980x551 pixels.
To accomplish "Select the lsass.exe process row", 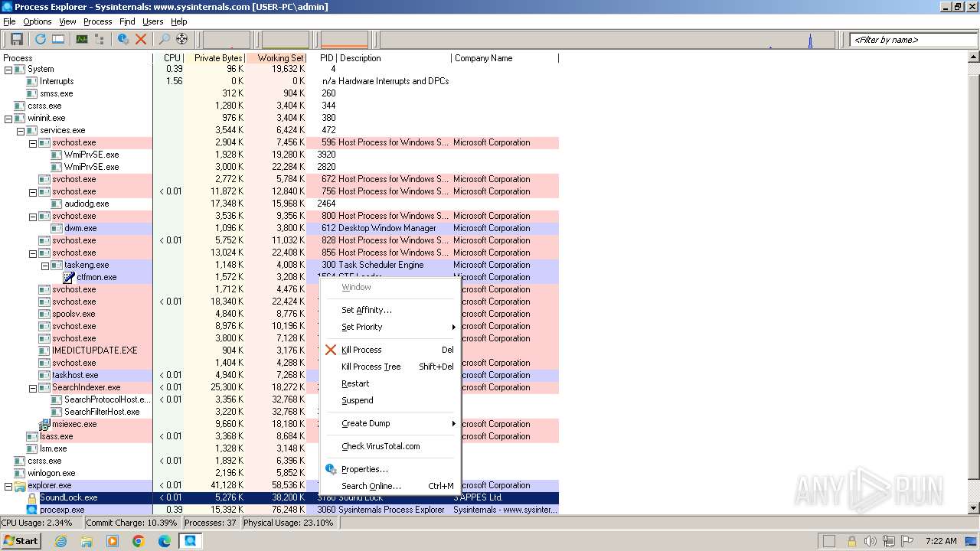I will click(x=279, y=436).
